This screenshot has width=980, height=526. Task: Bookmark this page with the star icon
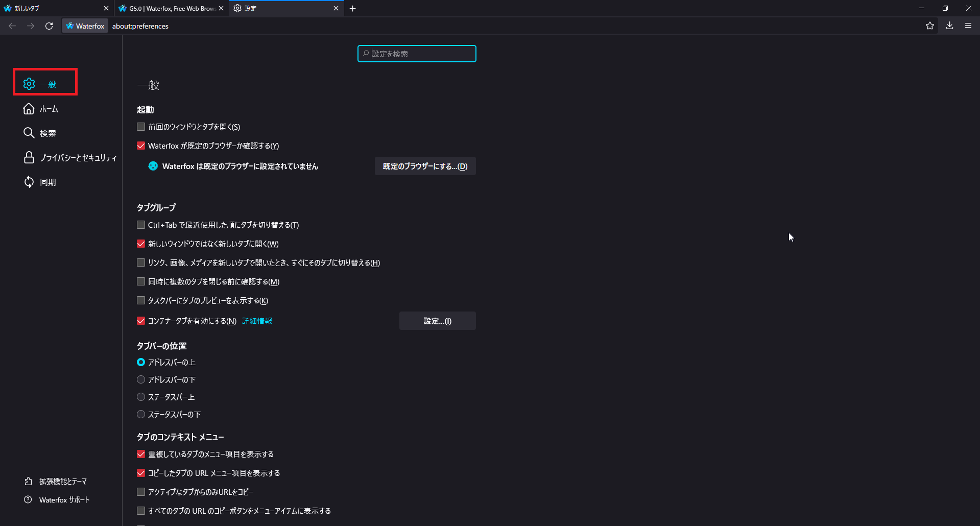tap(930, 26)
